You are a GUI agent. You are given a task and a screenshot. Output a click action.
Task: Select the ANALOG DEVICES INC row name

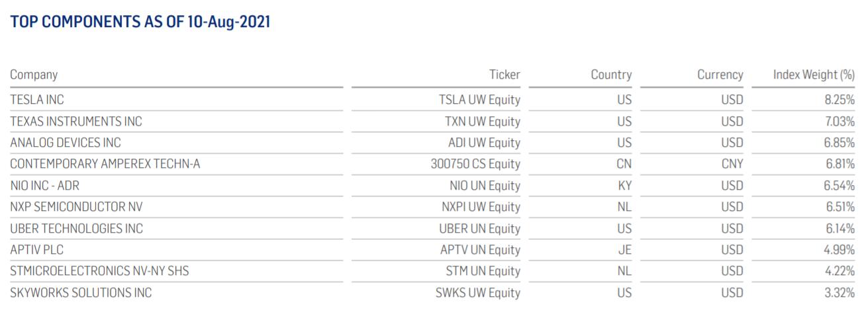[66, 143]
